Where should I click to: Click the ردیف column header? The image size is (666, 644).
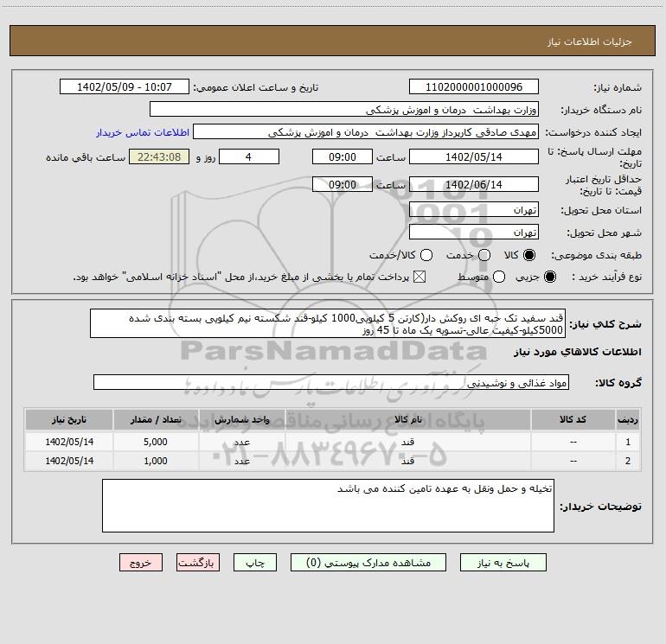click(x=628, y=420)
